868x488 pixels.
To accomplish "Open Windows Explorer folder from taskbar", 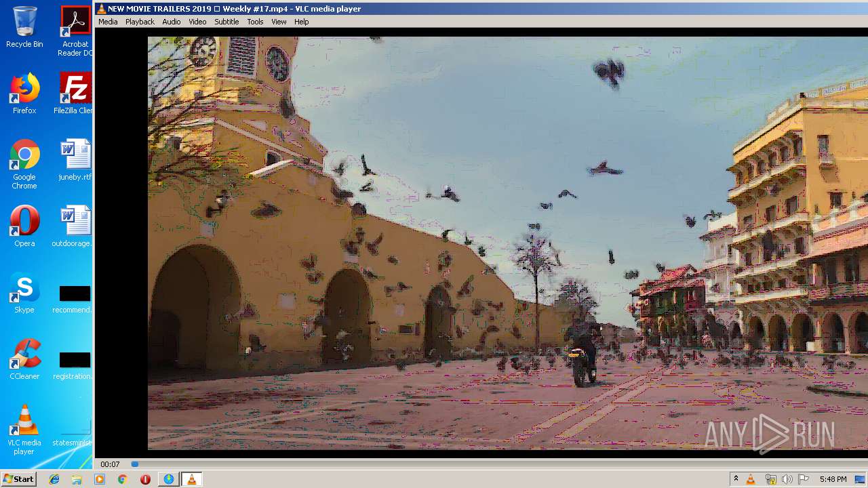I will coord(77,479).
